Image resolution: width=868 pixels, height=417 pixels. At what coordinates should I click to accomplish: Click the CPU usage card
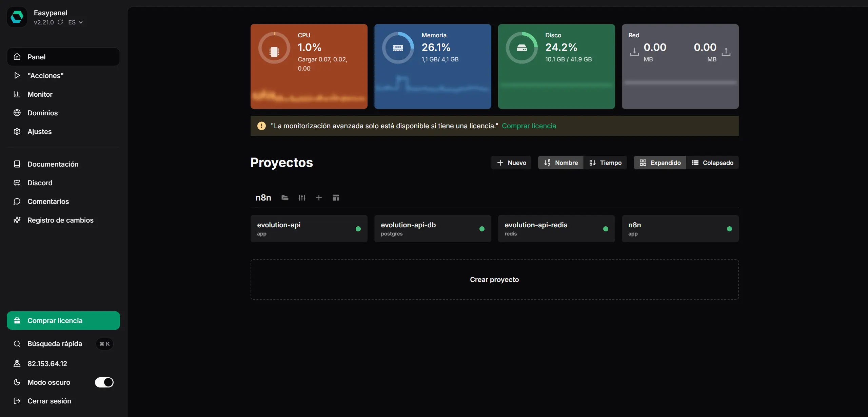pyautogui.click(x=309, y=66)
